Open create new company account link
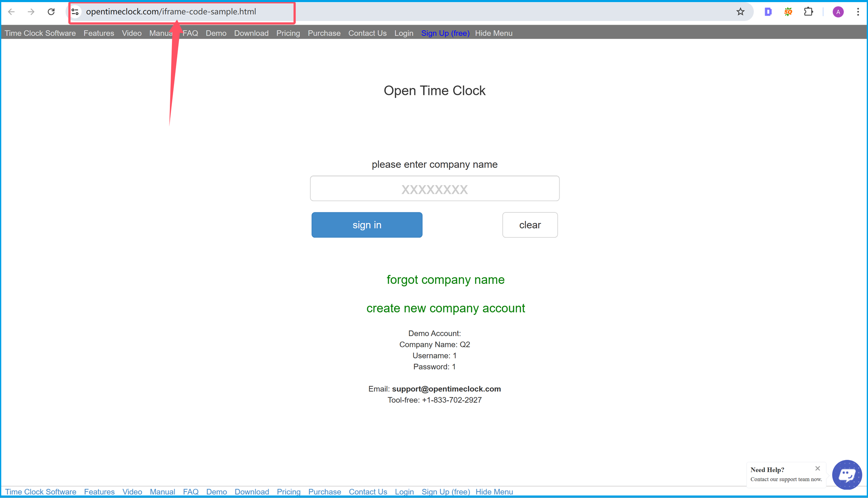The image size is (868, 498). [x=446, y=308]
